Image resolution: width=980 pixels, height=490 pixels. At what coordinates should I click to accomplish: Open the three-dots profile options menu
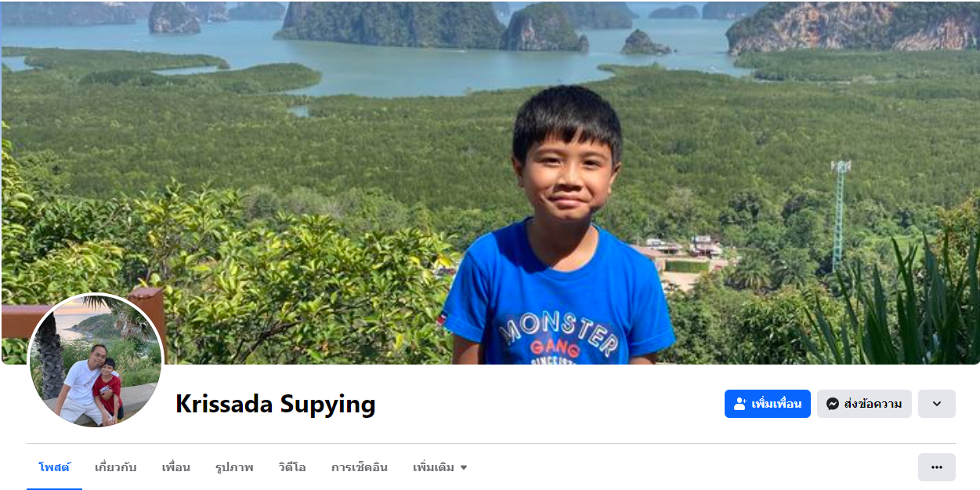(x=937, y=467)
